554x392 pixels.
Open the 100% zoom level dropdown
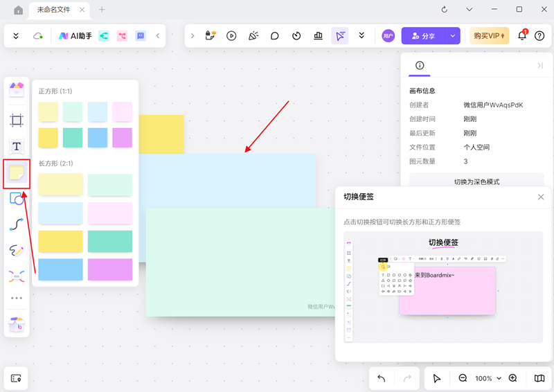click(x=488, y=378)
